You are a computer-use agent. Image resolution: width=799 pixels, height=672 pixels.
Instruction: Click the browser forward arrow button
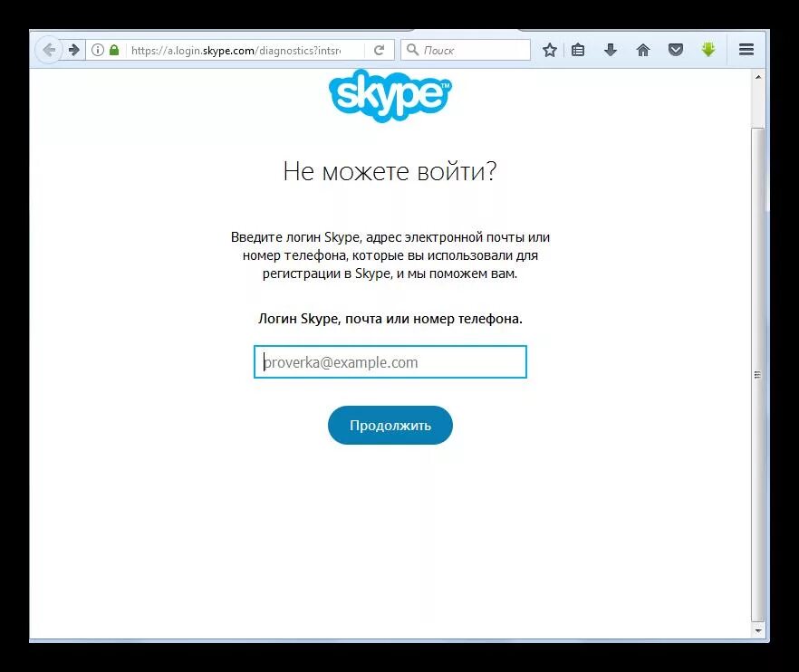pos(74,50)
